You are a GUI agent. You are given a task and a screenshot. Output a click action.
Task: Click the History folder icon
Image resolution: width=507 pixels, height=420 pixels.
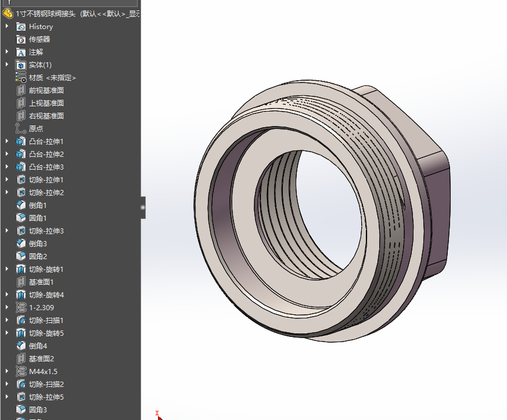tap(21, 27)
